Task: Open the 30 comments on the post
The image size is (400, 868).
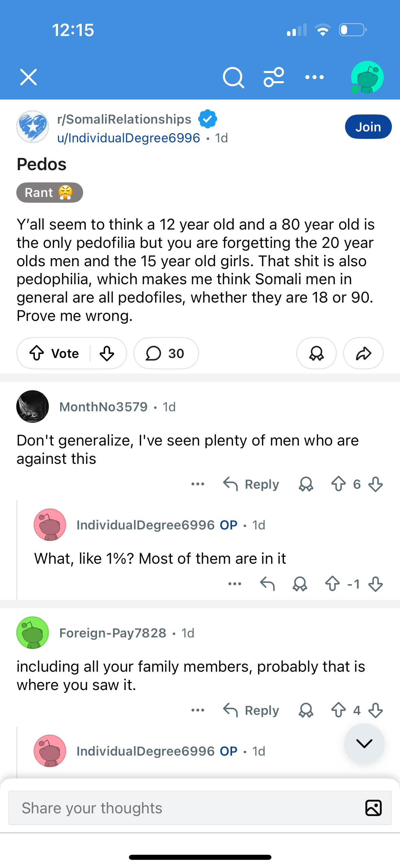Action: 166,353
